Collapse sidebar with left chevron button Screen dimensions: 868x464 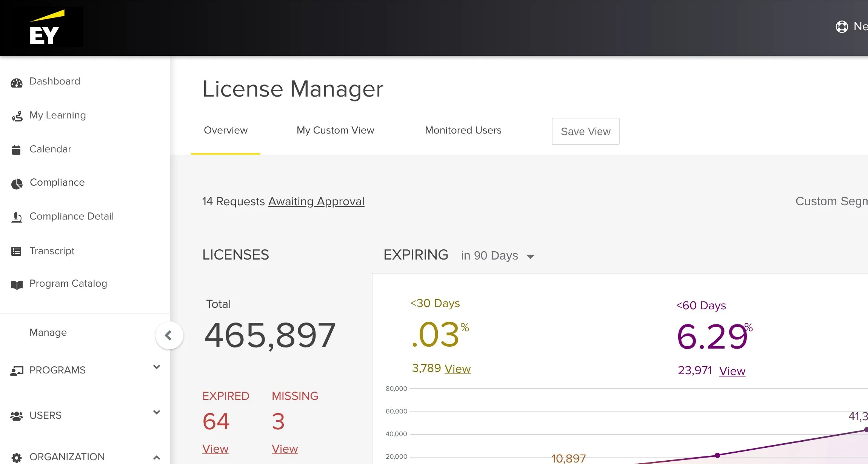(x=169, y=335)
